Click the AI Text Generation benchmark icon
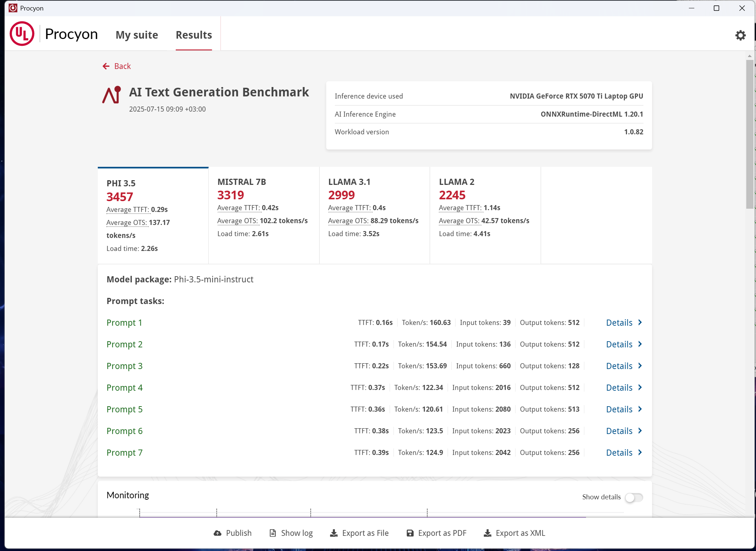Viewport: 756px width, 551px height. tap(112, 95)
